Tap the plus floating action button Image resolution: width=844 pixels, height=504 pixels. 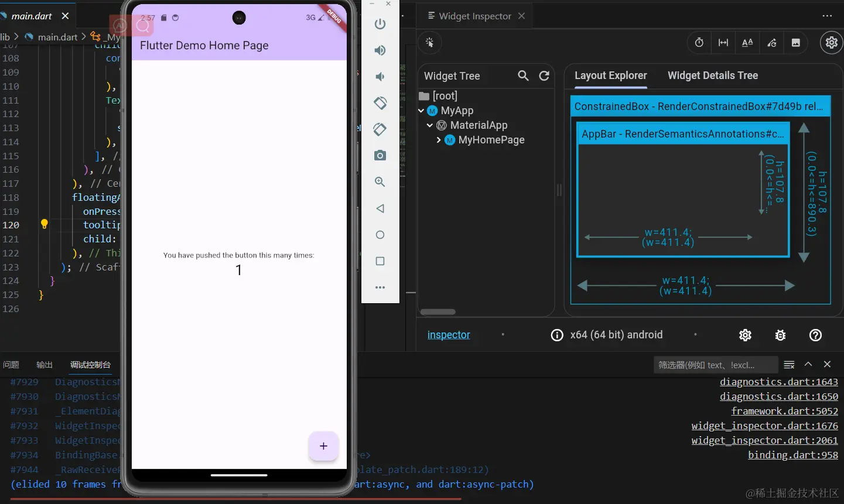click(323, 446)
